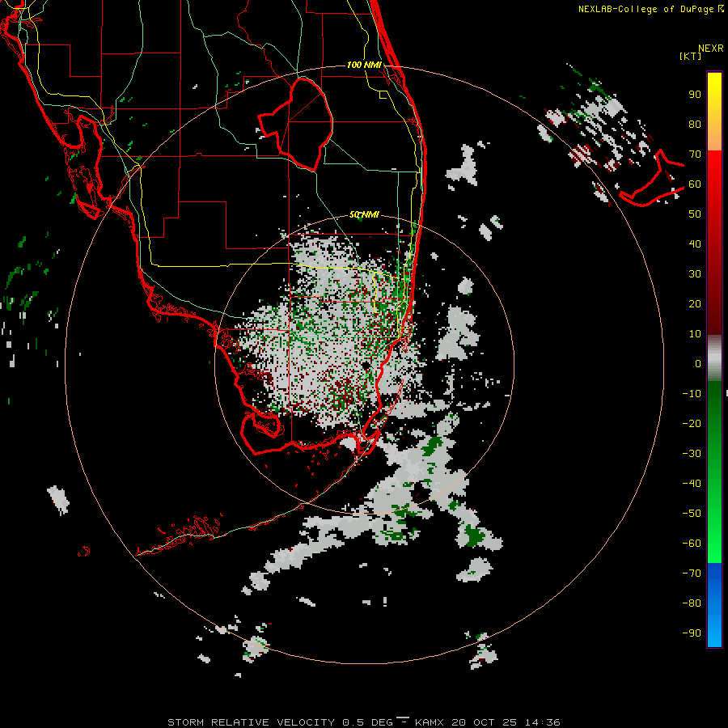Click the 20 value on the velocity scale
Image resolution: width=728 pixels, height=728 pixels.
coord(695,303)
